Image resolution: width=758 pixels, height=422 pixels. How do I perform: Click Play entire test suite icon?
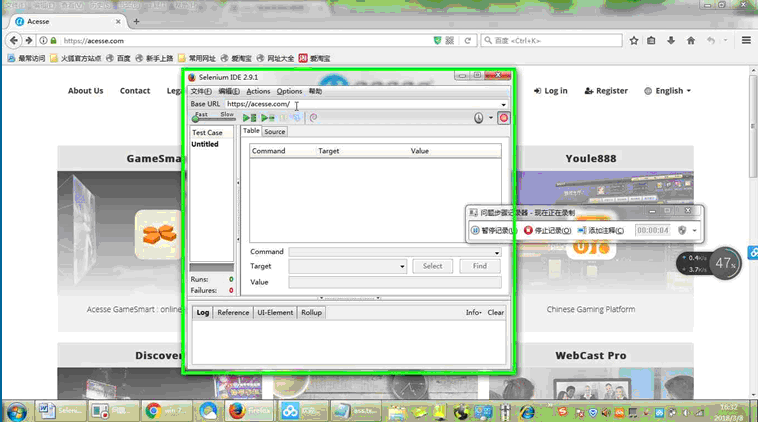pyautogui.click(x=249, y=117)
